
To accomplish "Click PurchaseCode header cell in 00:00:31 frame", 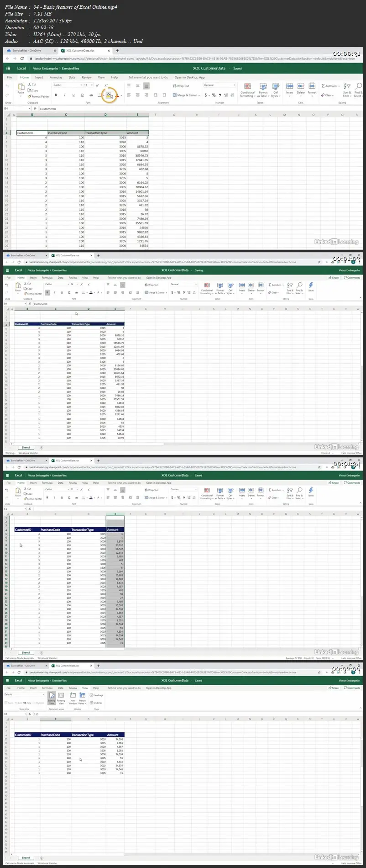I will (66, 133).
